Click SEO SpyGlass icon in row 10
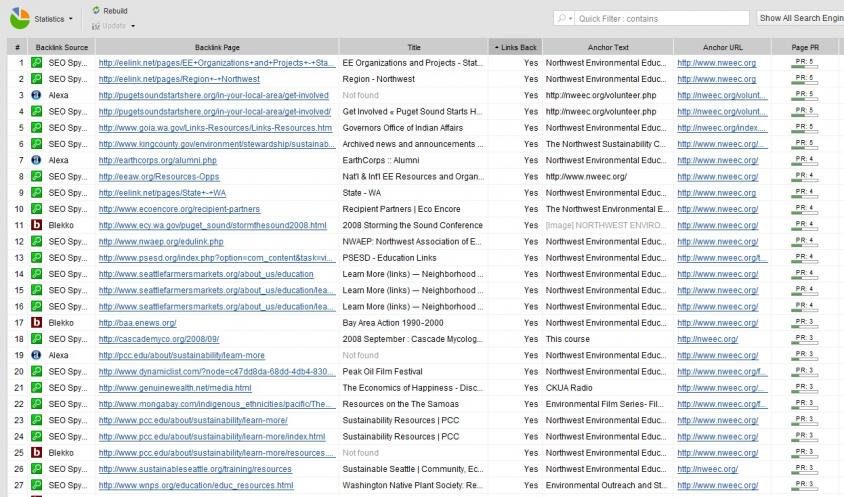This screenshot has height=497, width=844. tap(36, 209)
